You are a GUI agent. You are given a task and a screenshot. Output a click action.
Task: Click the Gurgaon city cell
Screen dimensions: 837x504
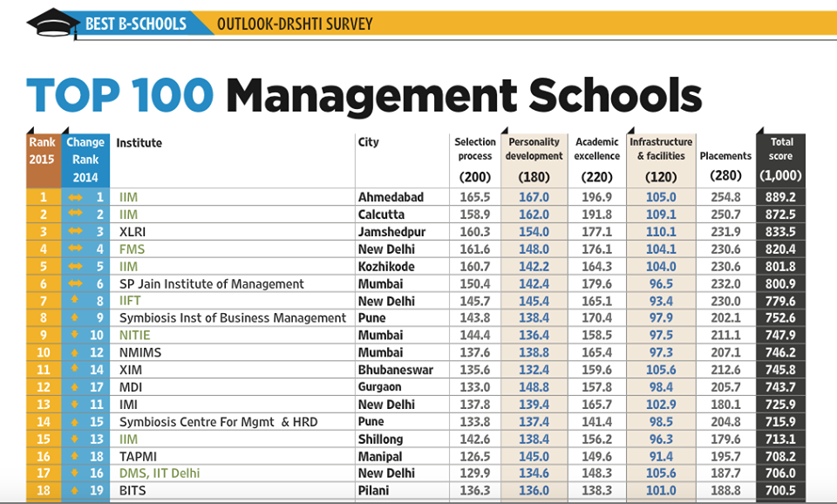coord(379,387)
